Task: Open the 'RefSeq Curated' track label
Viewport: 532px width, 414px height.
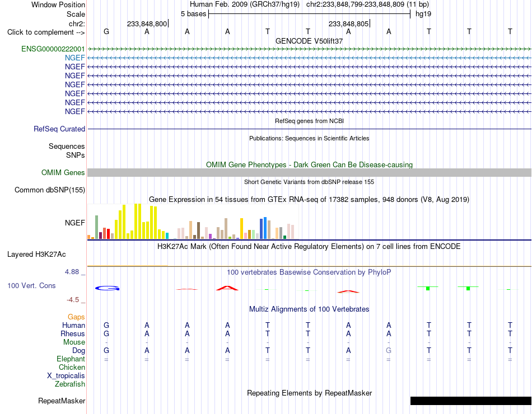Action: [59, 129]
